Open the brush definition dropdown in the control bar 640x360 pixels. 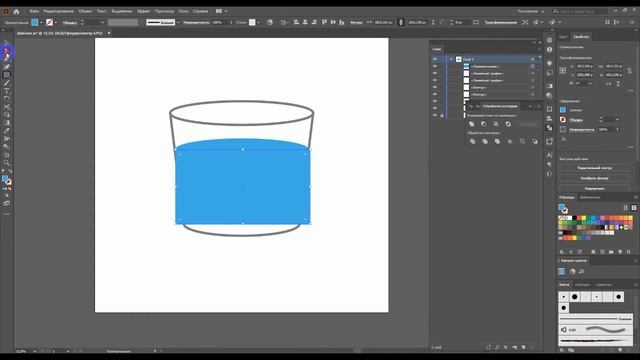coord(178,22)
